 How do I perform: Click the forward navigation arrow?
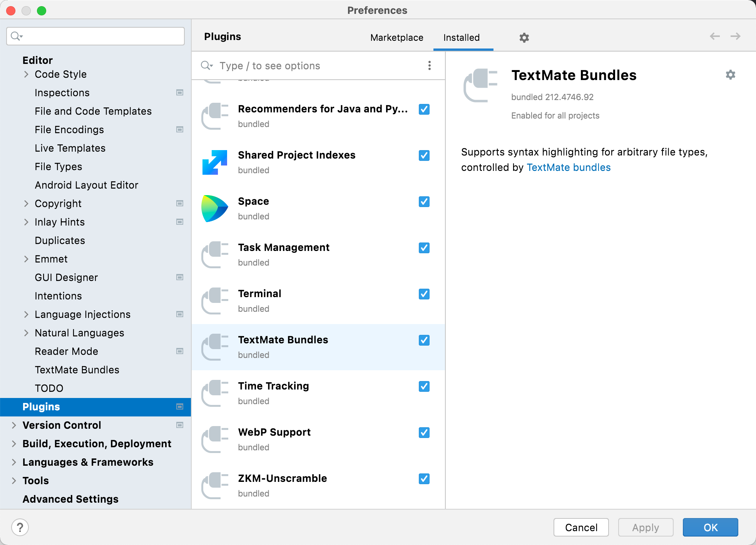pos(736,36)
